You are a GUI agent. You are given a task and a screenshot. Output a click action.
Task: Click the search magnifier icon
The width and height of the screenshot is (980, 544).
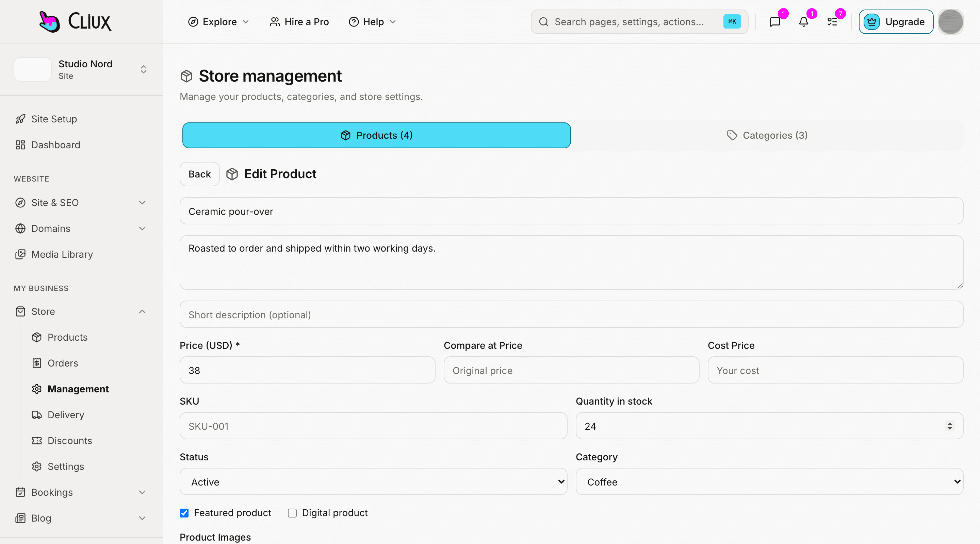(x=544, y=22)
